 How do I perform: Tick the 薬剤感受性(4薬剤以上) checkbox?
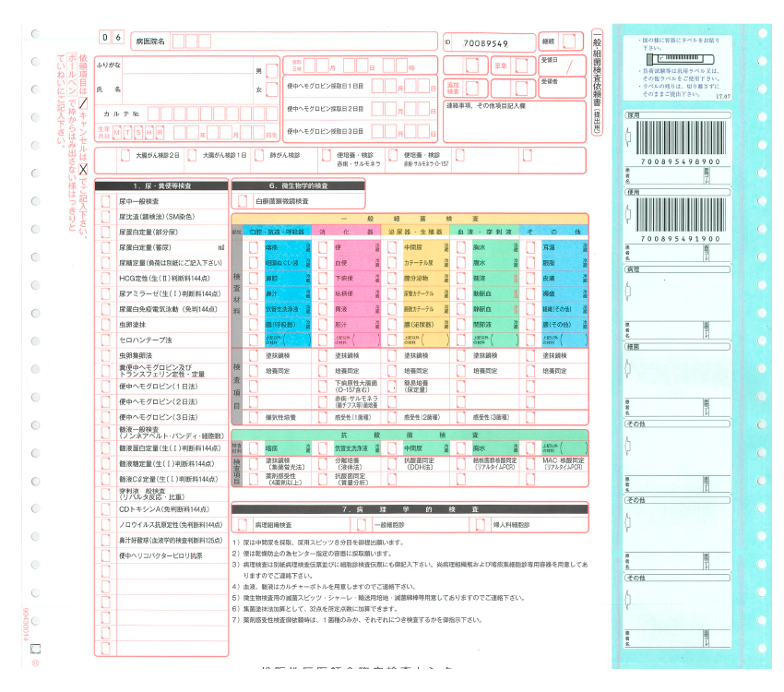click(x=254, y=479)
